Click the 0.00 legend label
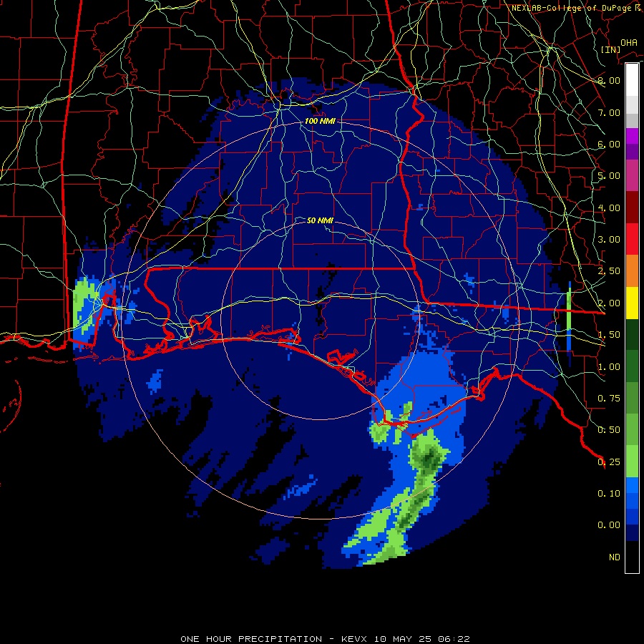 click(x=609, y=525)
